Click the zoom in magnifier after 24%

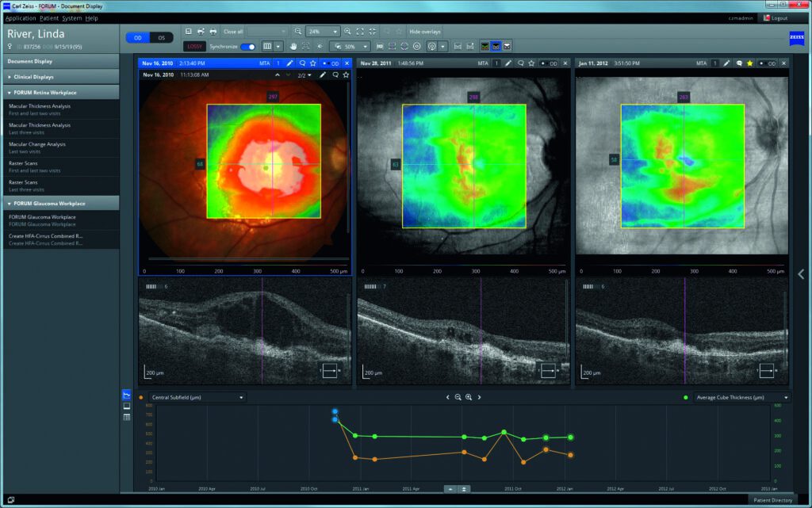pos(347,32)
